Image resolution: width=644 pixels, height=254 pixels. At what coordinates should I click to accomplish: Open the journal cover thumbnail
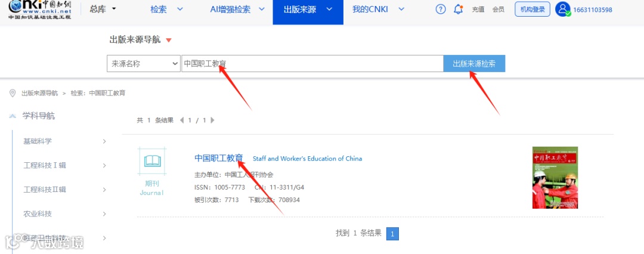tap(555, 178)
